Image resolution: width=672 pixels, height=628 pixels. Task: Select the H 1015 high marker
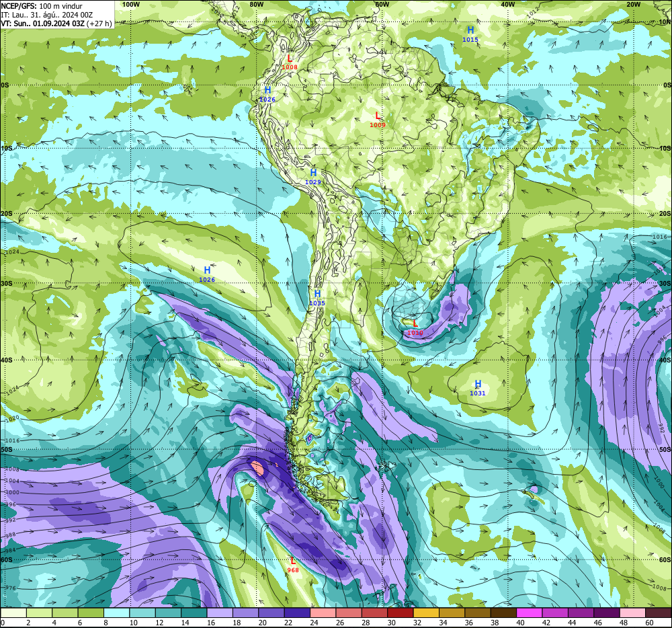coord(470,34)
